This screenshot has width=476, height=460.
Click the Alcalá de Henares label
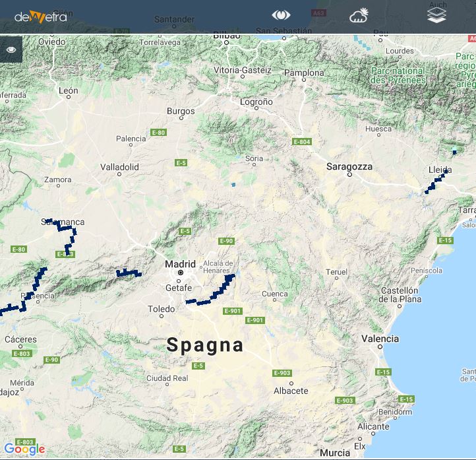[218, 267]
